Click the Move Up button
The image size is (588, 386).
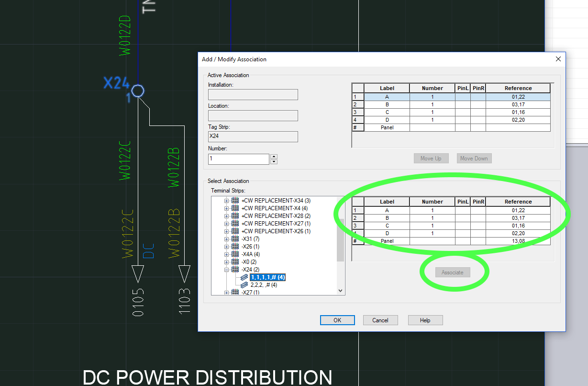click(x=431, y=159)
